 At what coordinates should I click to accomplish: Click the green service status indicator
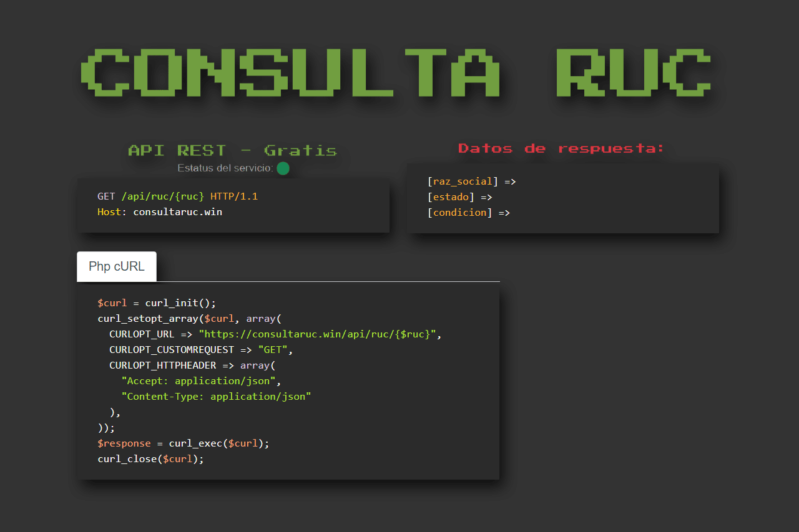[283, 168]
